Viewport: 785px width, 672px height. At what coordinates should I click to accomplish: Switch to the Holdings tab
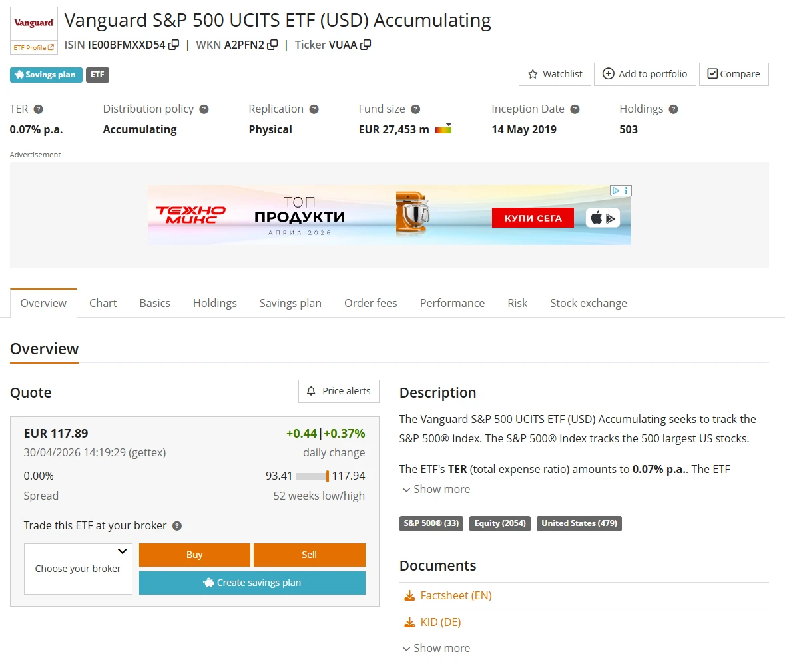click(214, 303)
